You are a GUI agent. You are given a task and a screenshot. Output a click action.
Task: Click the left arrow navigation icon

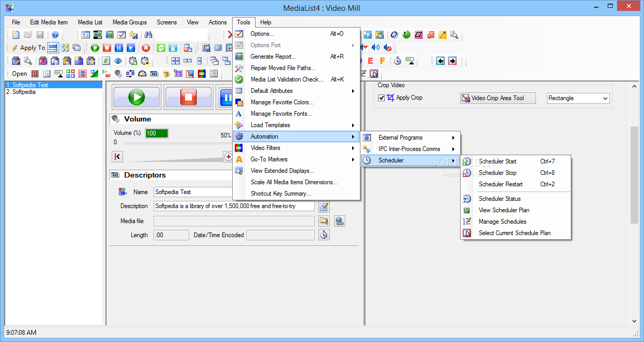tap(440, 61)
